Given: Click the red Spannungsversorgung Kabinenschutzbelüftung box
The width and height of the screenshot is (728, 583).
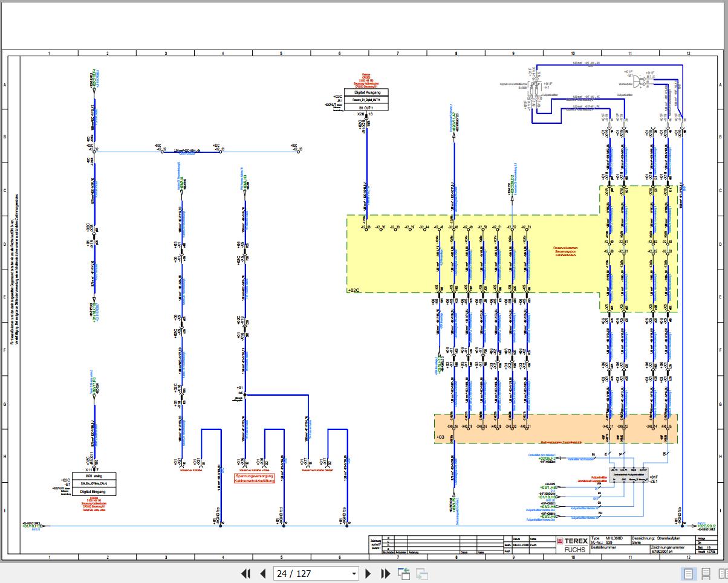Looking at the screenshot, I should click(x=254, y=478).
